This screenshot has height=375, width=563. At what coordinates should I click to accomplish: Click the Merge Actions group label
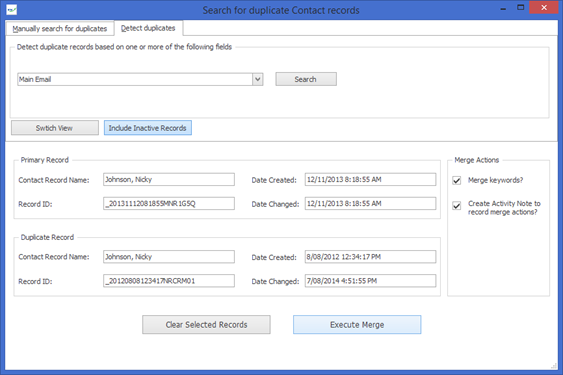click(x=476, y=160)
